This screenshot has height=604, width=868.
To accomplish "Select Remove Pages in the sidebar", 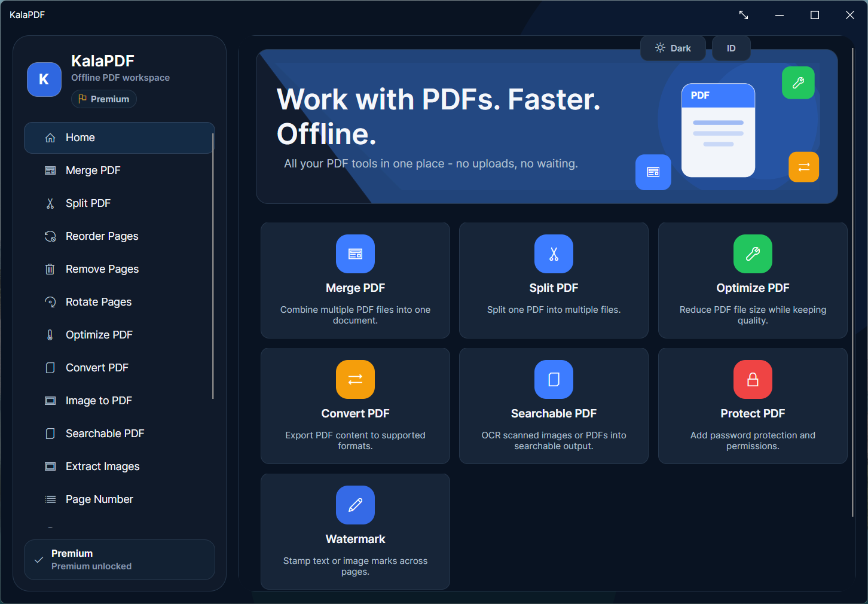I will coord(120,269).
